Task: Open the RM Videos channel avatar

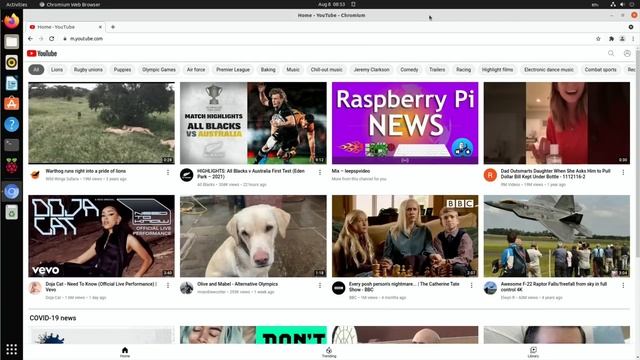Action: 490,175
